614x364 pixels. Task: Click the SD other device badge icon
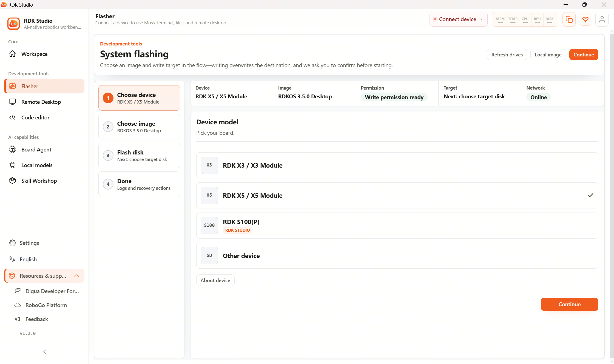(x=209, y=256)
